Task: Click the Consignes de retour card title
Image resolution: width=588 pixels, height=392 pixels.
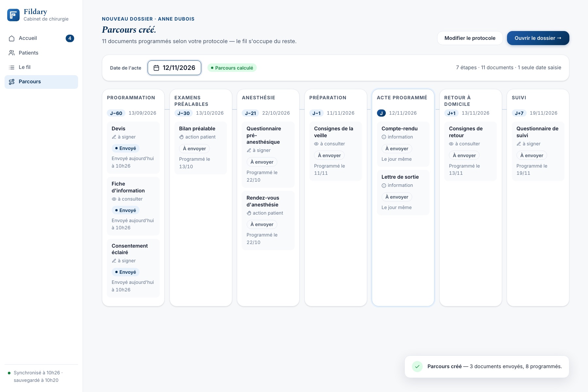Action: coord(466,132)
